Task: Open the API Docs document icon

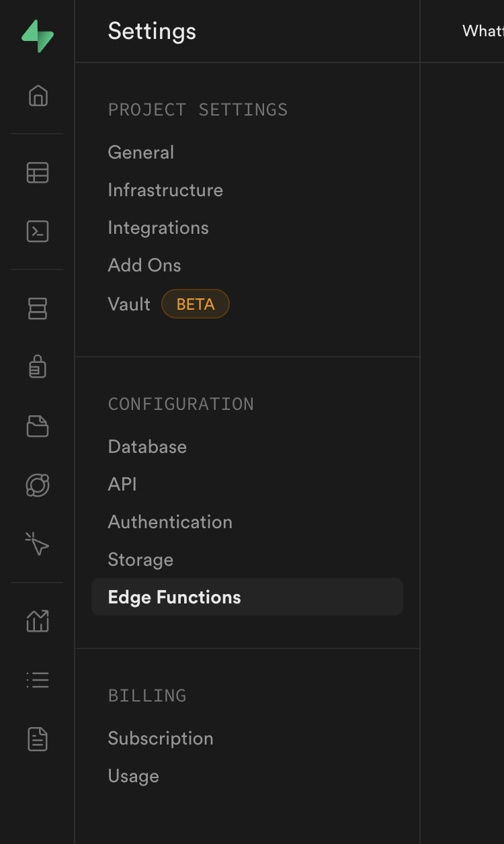Action: click(38, 739)
